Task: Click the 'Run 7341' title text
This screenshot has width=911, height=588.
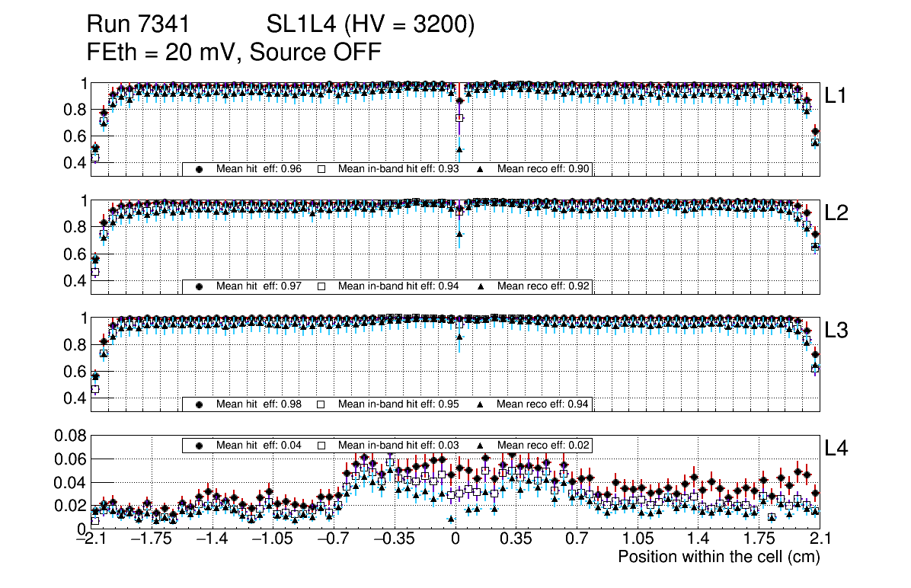Action: pos(138,25)
